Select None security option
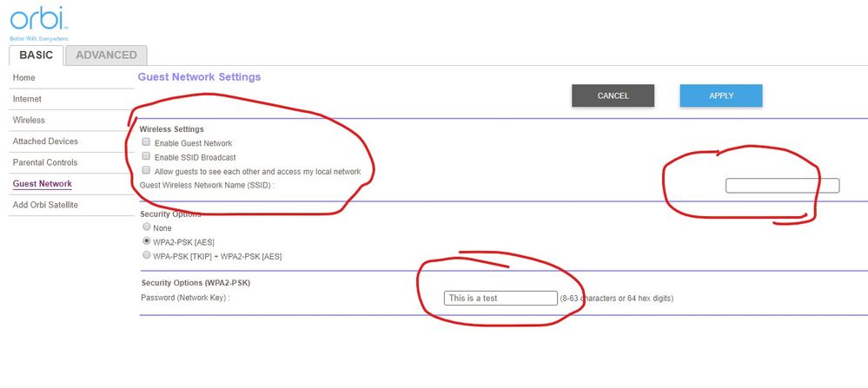Viewport: 868px width, 388px height. pos(147,227)
